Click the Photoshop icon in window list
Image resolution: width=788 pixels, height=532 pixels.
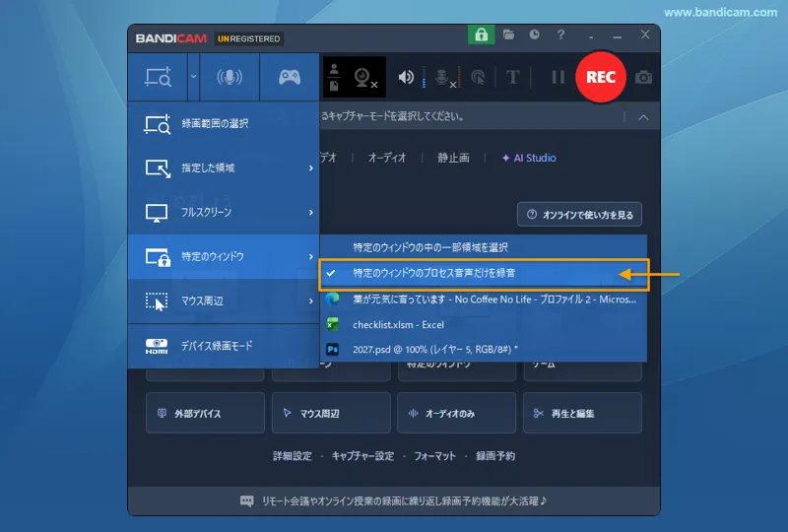[x=332, y=349]
